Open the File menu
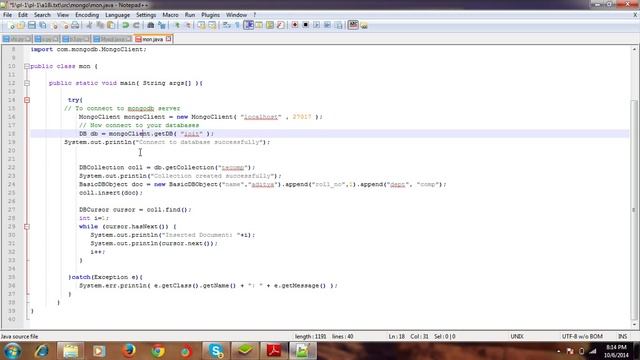Image resolution: width=640 pixels, height=360 pixels. point(7,15)
